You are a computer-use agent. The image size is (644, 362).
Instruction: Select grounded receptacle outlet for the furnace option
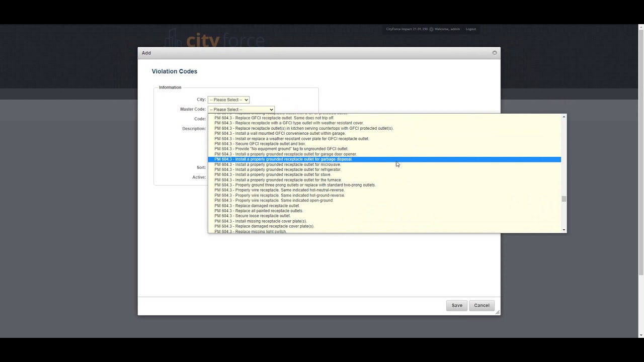384,180
